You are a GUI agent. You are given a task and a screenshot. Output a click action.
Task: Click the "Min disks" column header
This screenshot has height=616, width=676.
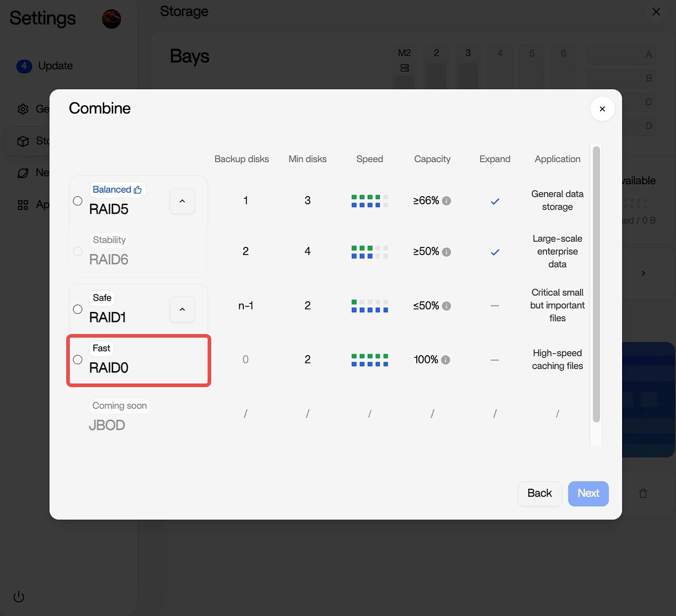tap(307, 159)
